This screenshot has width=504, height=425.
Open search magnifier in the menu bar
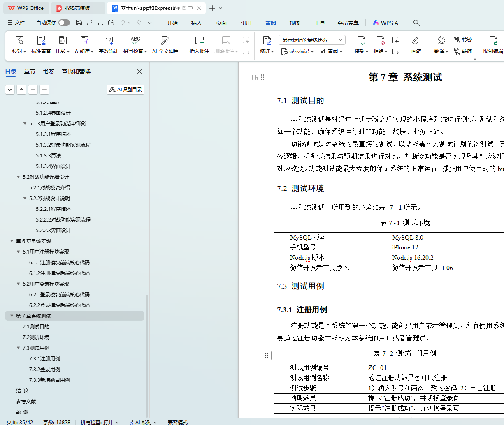click(x=416, y=23)
